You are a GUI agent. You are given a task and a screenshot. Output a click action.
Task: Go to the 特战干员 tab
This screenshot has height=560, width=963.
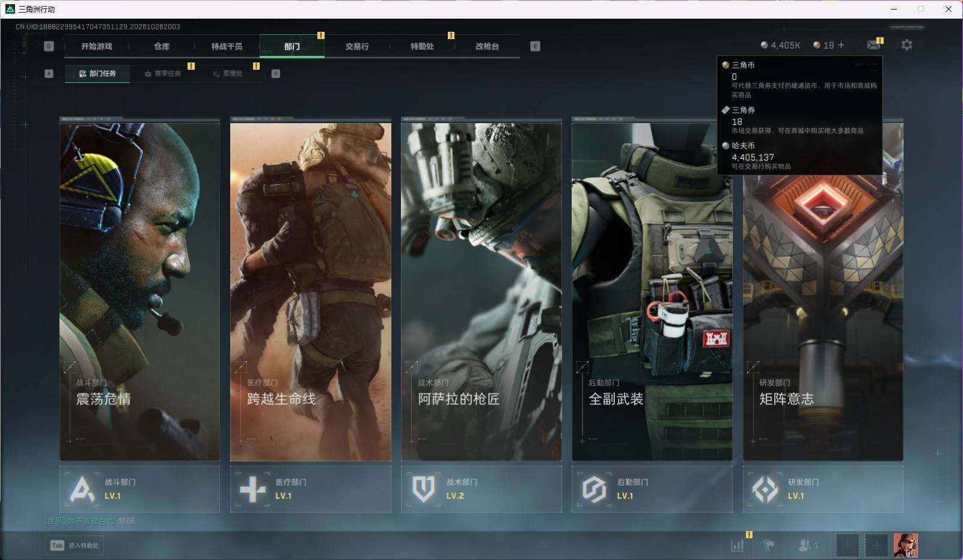click(x=227, y=46)
